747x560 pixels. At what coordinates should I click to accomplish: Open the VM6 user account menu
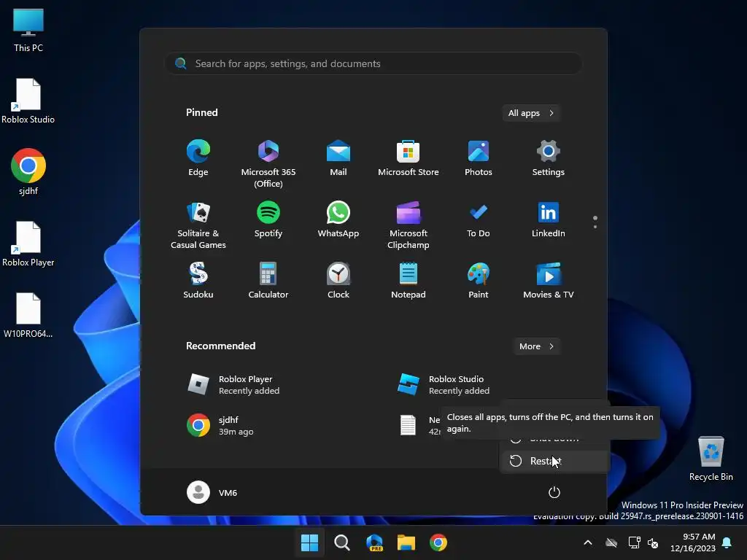coord(212,492)
